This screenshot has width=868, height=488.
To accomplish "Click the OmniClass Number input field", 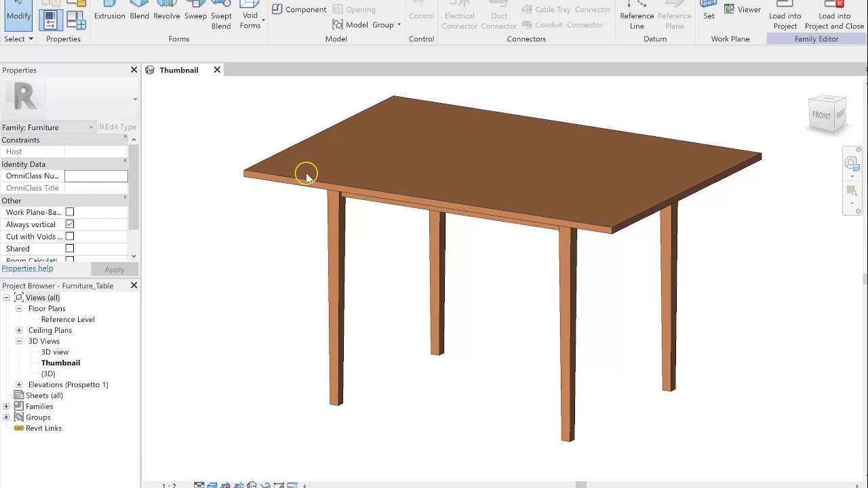I will point(96,176).
